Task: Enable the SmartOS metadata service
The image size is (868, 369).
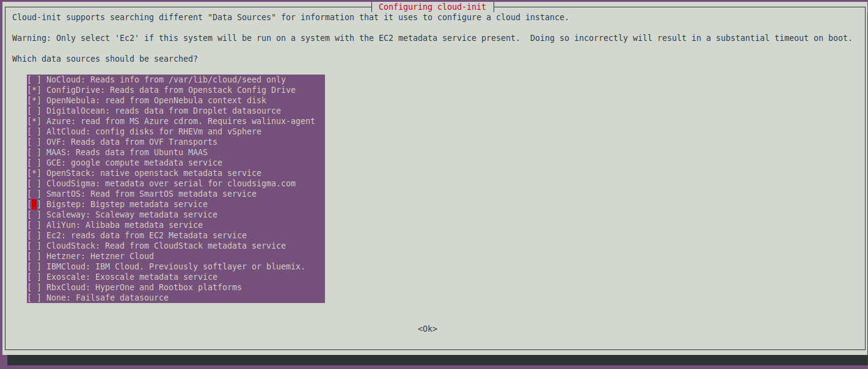Action: [34, 194]
